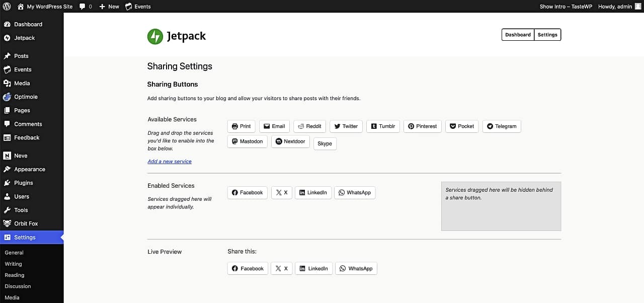Open Events in the top admin bar
The width and height of the screenshot is (644, 303).
pyautogui.click(x=138, y=7)
